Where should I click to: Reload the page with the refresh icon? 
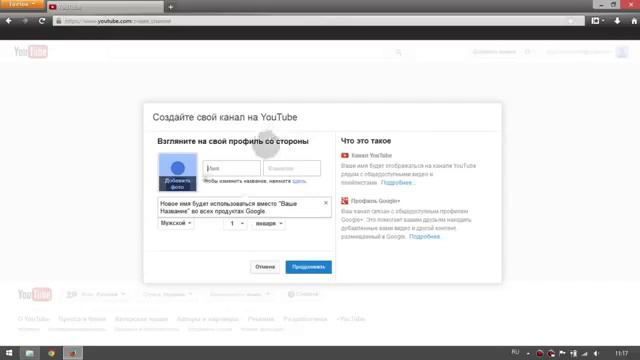click(42, 20)
